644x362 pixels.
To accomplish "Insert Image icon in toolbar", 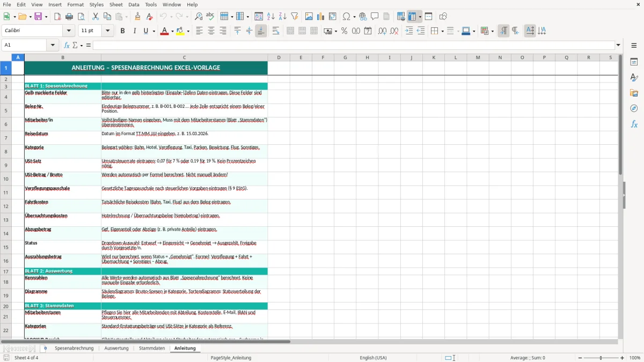I will (309, 17).
